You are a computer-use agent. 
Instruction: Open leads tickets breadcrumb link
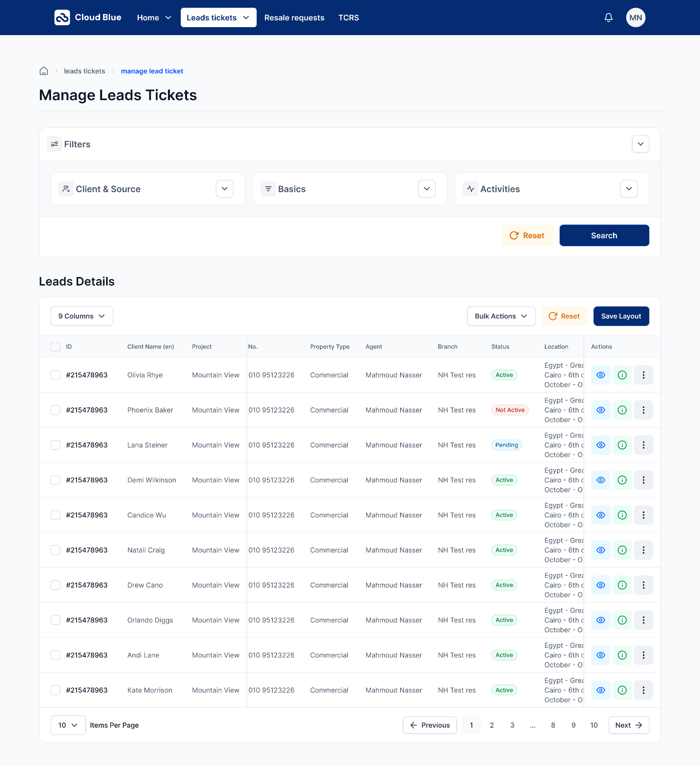[x=85, y=71]
